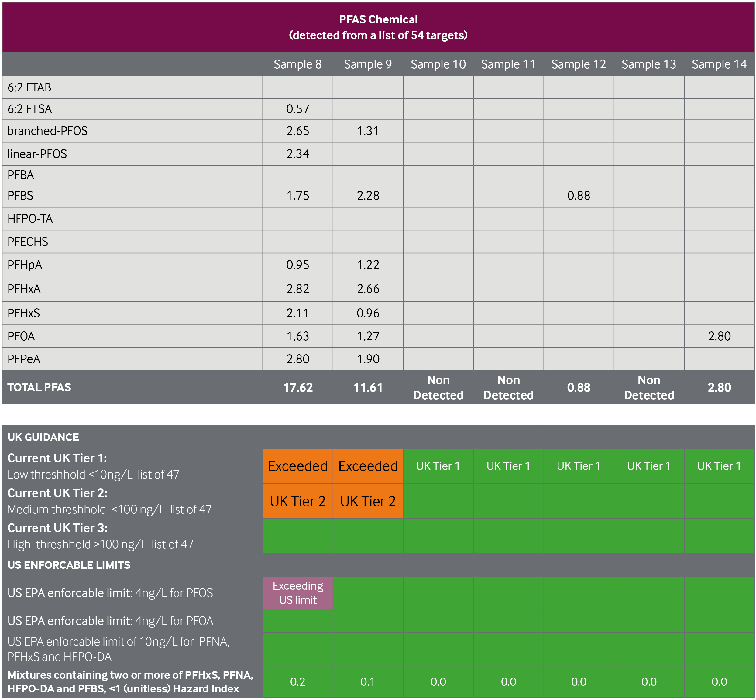Click the PFHxA value 2.66 under Sample 9
Image resolution: width=756 pixels, height=700 pixels.
(x=368, y=289)
